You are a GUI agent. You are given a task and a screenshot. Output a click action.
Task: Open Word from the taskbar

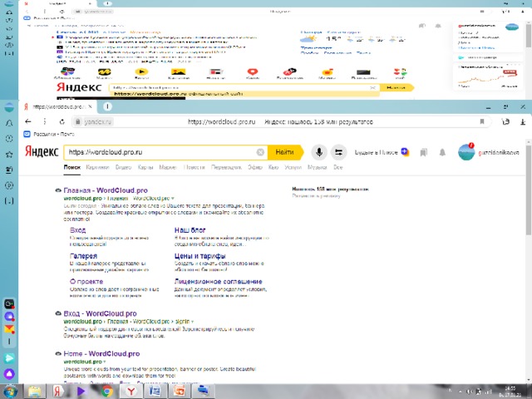155,392
